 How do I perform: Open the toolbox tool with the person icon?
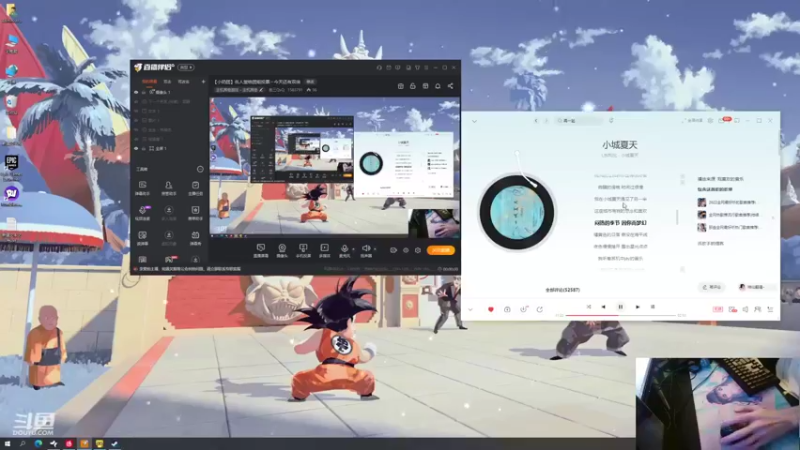(168, 187)
